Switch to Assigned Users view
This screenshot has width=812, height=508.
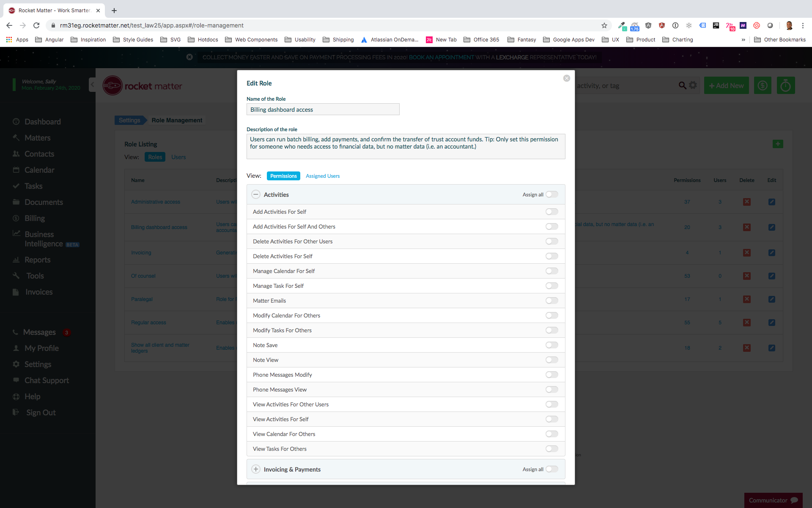click(322, 176)
